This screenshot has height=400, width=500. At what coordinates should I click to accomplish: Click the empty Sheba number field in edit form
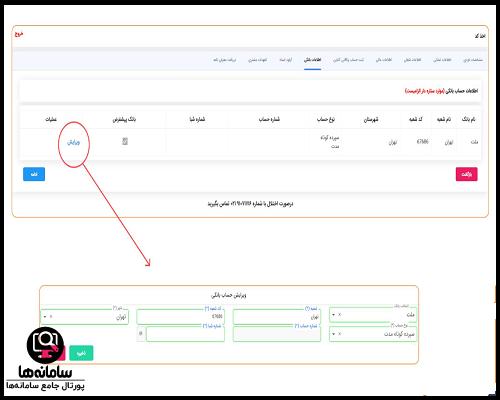click(x=185, y=334)
